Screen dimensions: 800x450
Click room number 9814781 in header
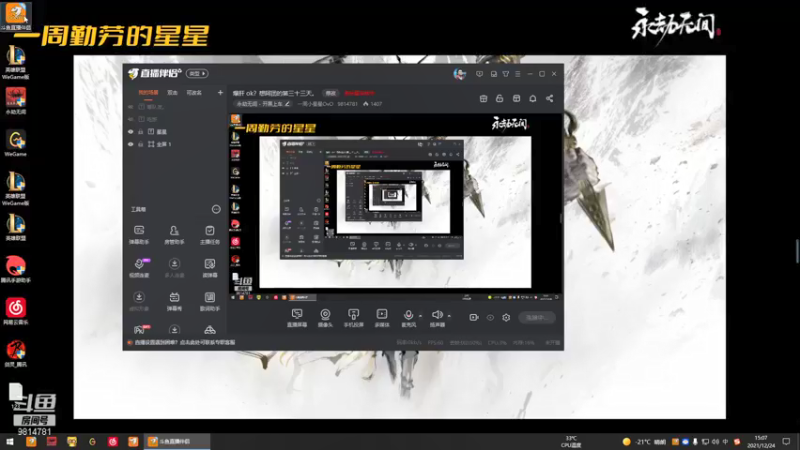click(x=347, y=104)
